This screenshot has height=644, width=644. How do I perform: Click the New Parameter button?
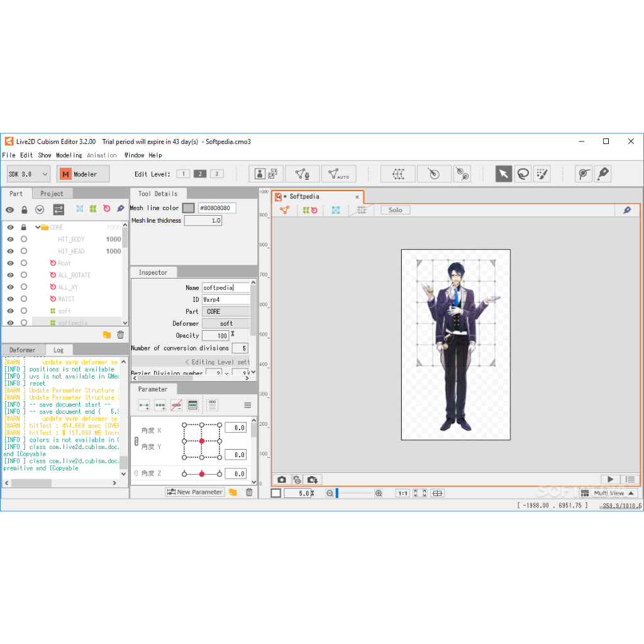coord(194,492)
